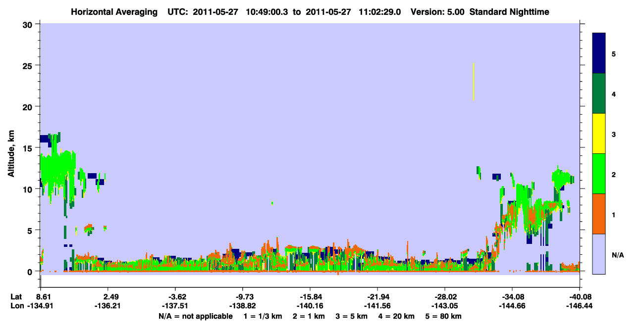Click colorbar label 1
The image size is (644, 330).
pos(614,214)
